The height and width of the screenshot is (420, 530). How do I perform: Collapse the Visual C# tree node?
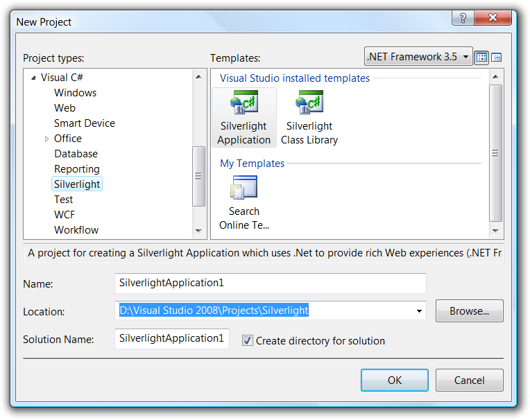point(33,78)
